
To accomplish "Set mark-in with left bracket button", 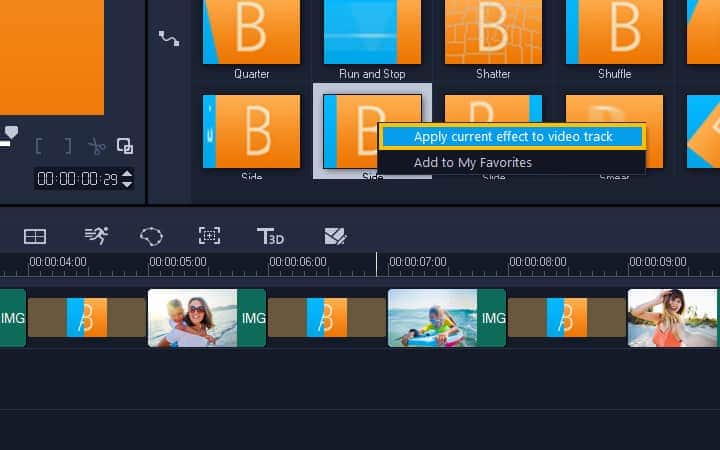I will tap(39, 146).
